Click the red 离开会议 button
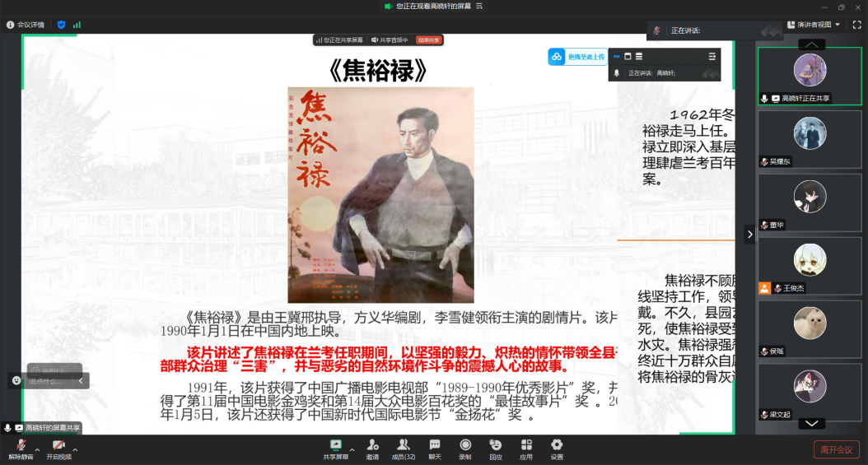Screen dimensions: 868x465 [x=837, y=449]
